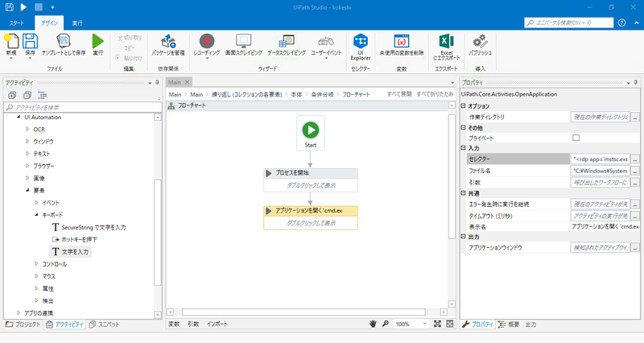Screen dimensions: 644x343
Task: Expand the OCR tree node
Action: 27,129
